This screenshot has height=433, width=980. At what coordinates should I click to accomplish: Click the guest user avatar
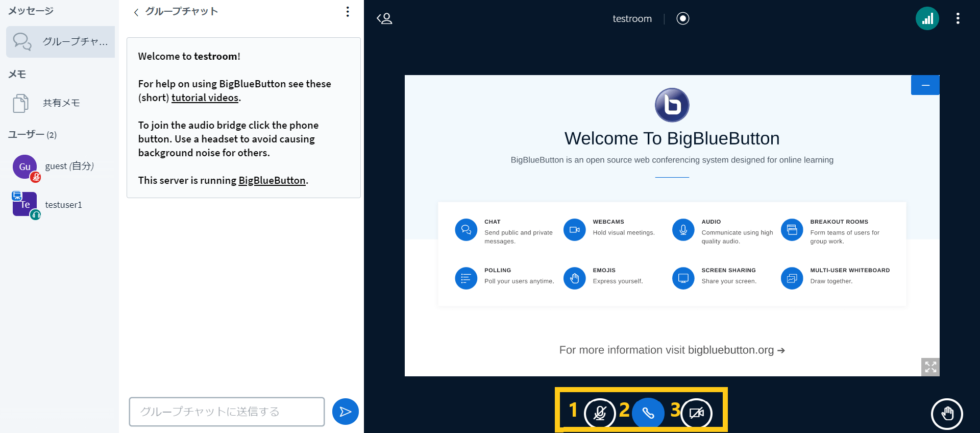(25, 167)
